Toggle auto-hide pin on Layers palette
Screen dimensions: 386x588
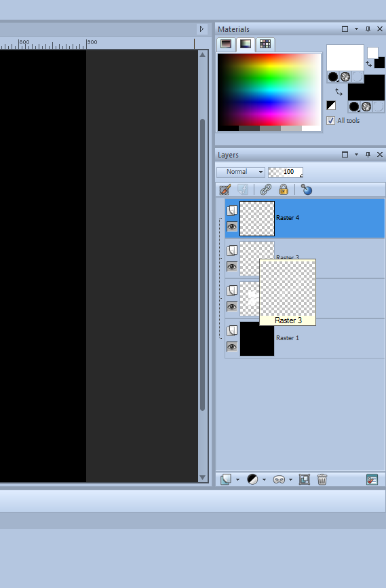(368, 155)
